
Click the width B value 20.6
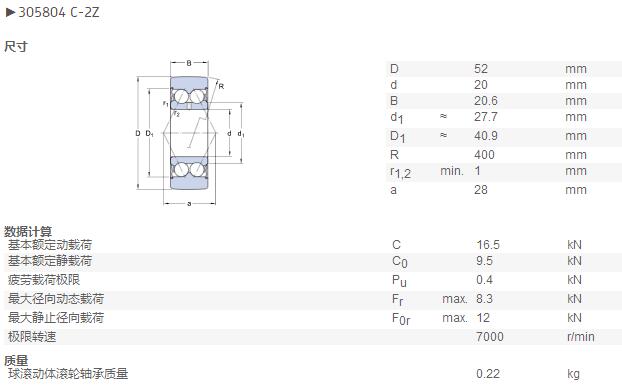coord(486,101)
